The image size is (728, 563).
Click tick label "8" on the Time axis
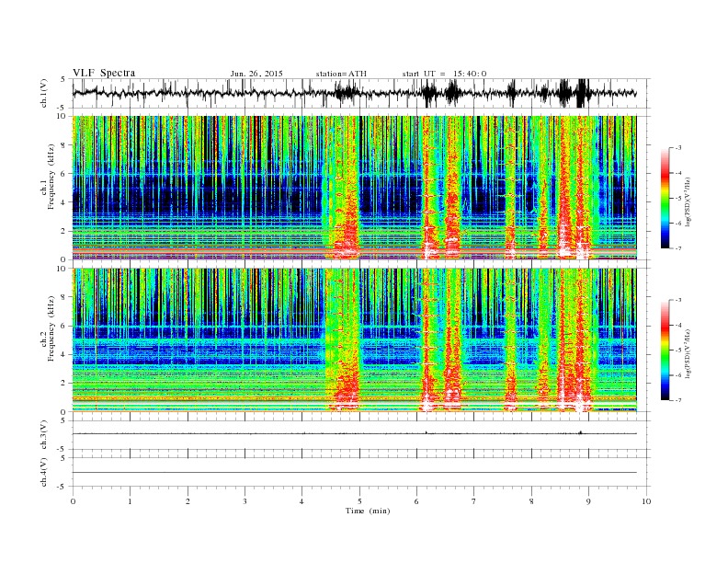point(531,501)
